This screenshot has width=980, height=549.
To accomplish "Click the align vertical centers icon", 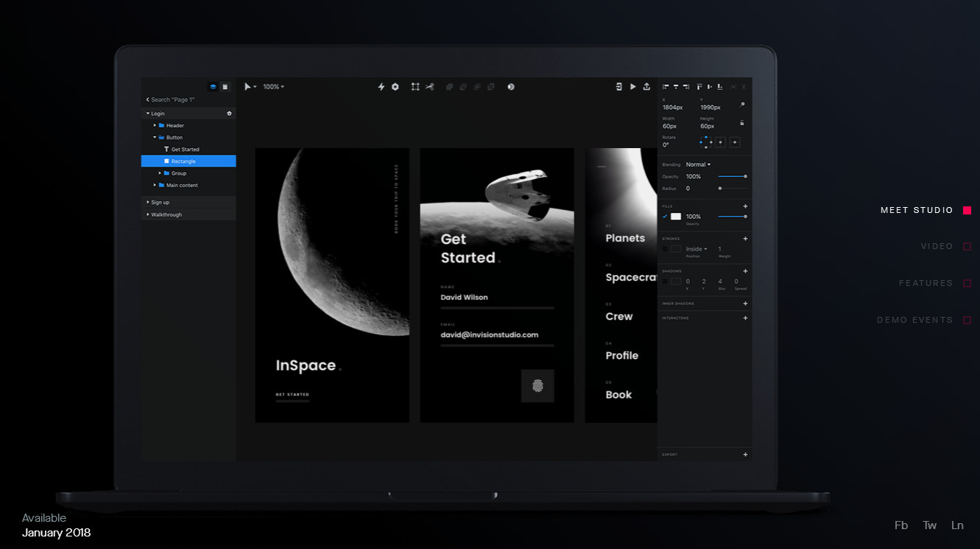I will [710, 87].
